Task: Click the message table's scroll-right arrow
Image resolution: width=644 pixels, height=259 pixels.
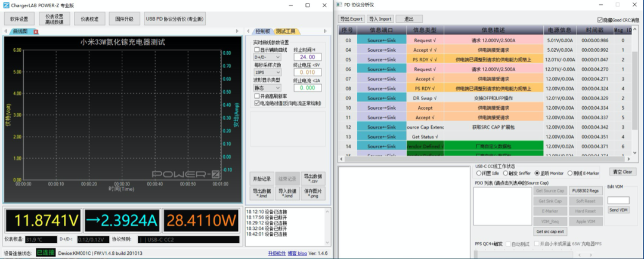Action: click(x=628, y=159)
